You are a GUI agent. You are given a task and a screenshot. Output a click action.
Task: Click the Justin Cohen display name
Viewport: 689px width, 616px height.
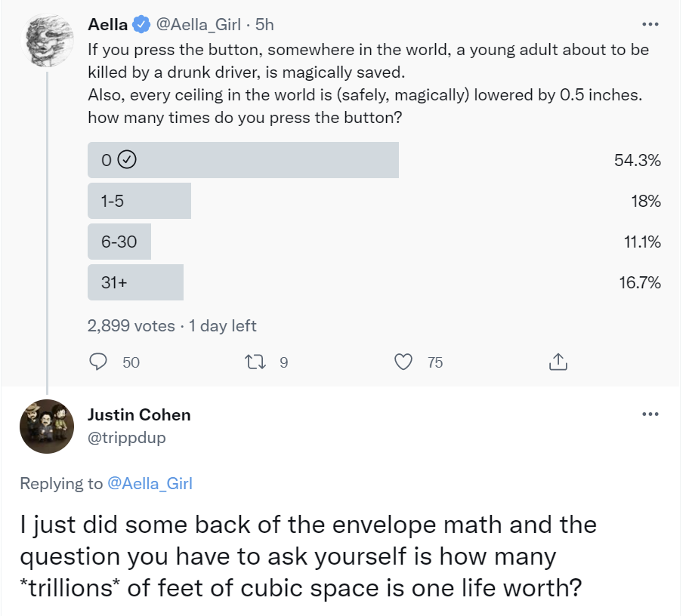tap(139, 414)
